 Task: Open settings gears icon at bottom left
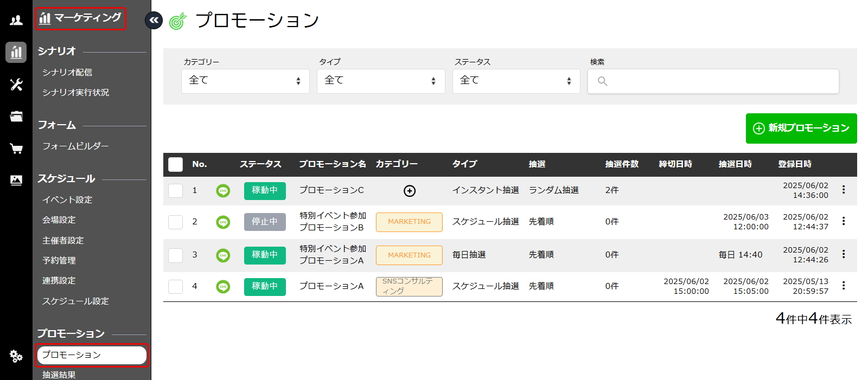pyautogui.click(x=16, y=356)
